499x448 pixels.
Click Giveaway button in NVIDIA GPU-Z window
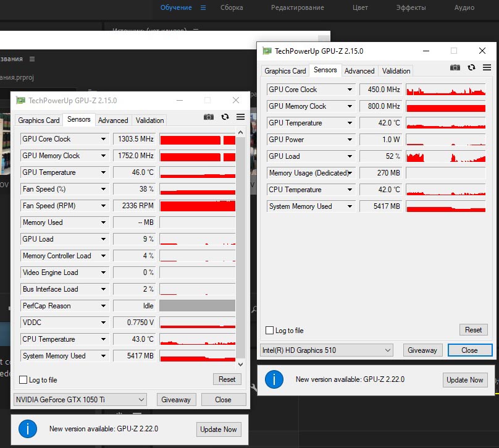(x=176, y=400)
